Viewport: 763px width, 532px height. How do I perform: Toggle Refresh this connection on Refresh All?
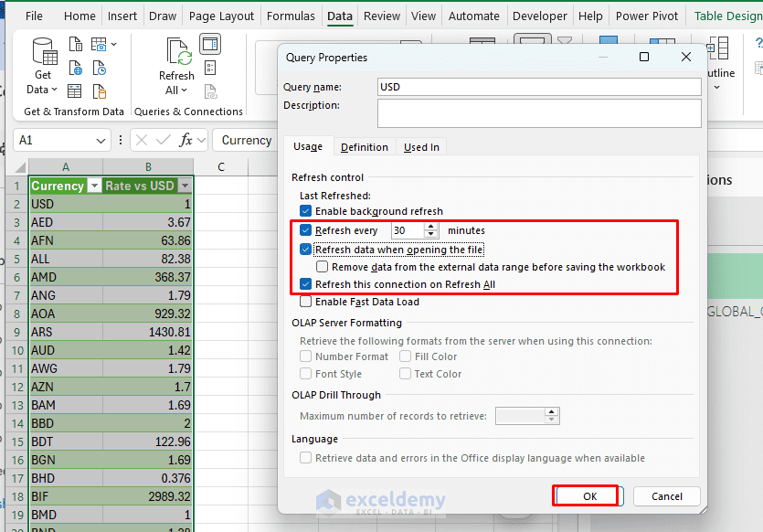coord(305,284)
